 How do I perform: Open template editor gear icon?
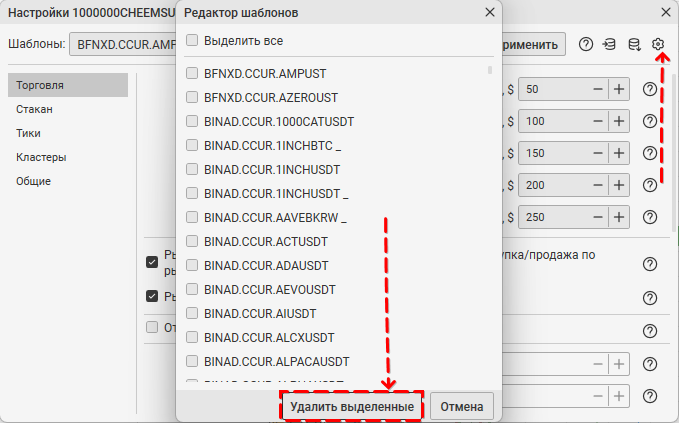coord(658,44)
